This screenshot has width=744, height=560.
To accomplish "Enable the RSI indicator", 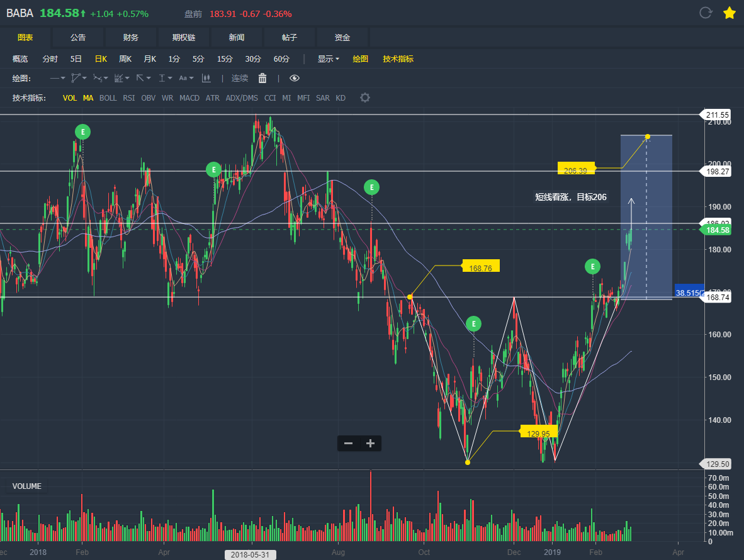I will point(128,98).
